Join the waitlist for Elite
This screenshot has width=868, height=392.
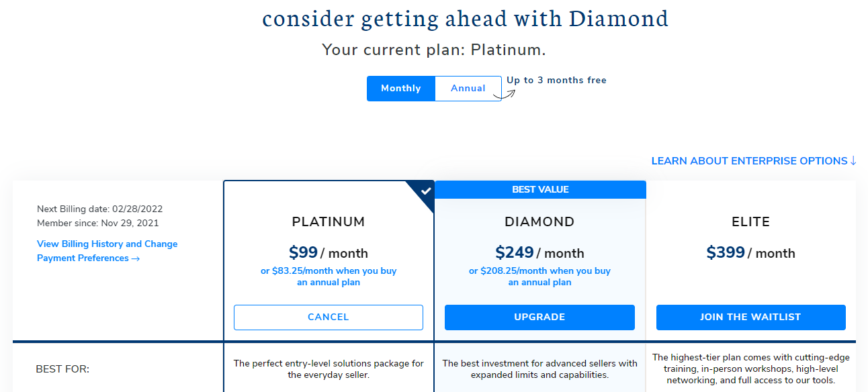click(x=750, y=317)
